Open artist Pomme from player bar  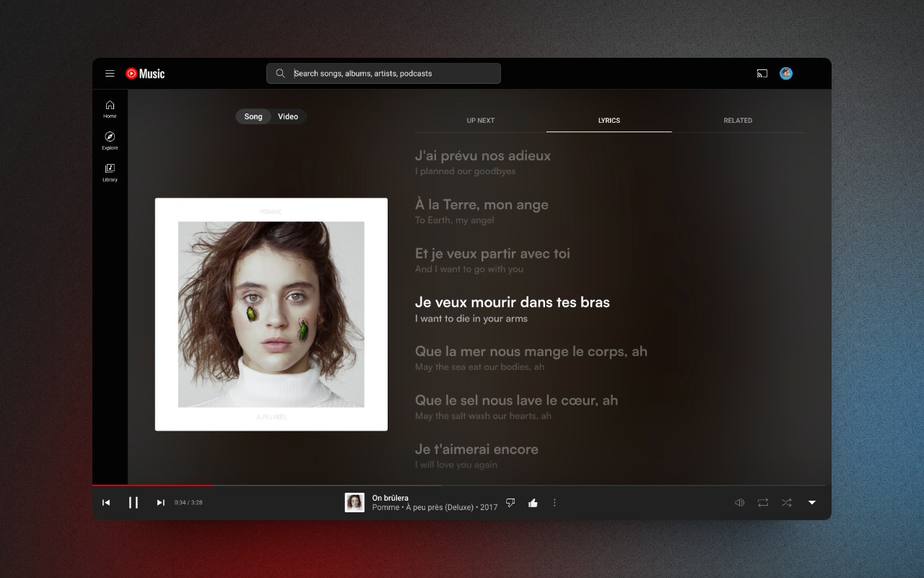385,507
